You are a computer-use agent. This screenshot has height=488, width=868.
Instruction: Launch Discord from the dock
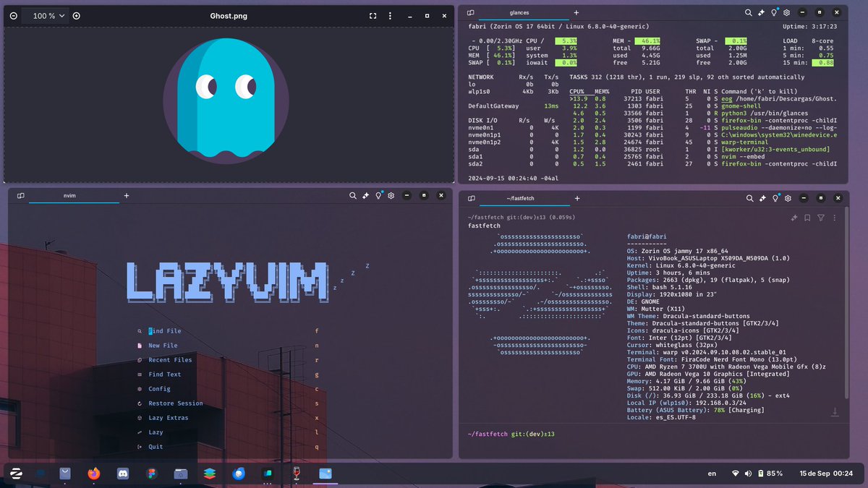(122, 474)
